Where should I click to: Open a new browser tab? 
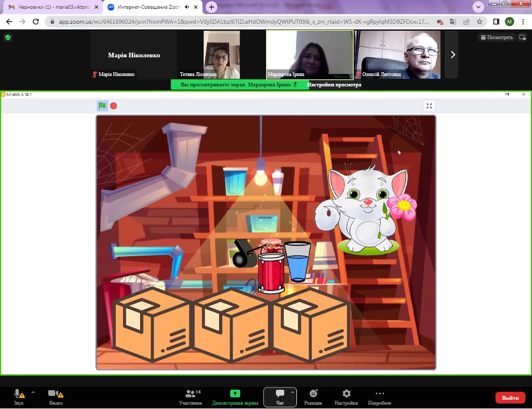[211, 7]
